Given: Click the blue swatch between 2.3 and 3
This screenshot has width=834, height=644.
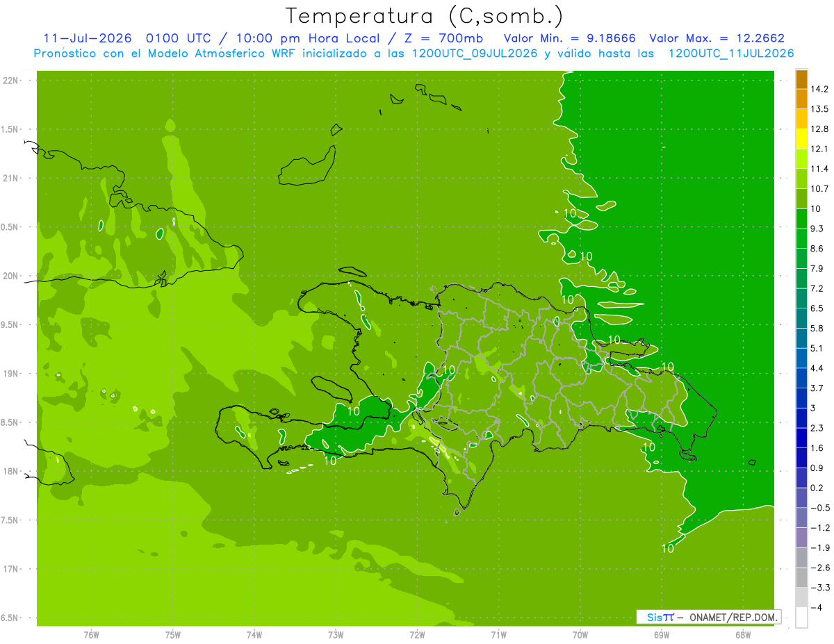Looking at the screenshot, I should [x=801, y=418].
